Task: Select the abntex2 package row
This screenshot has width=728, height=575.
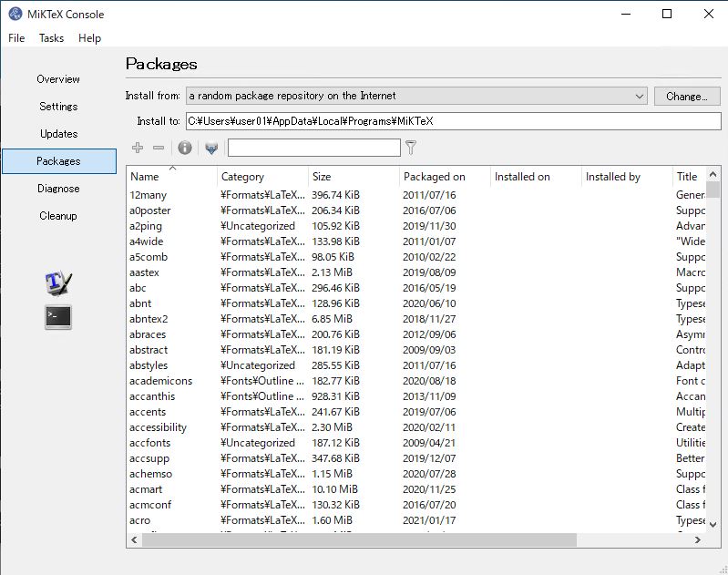Action: [x=416, y=319]
